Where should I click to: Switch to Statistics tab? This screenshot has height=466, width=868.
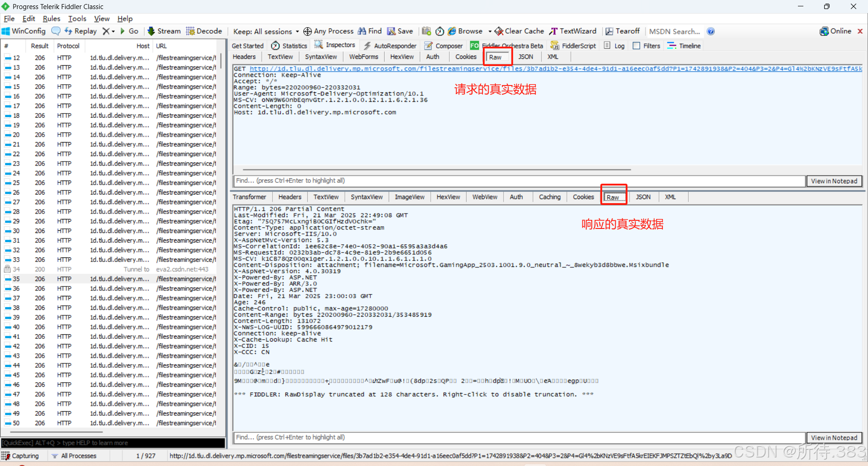[289, 46]
